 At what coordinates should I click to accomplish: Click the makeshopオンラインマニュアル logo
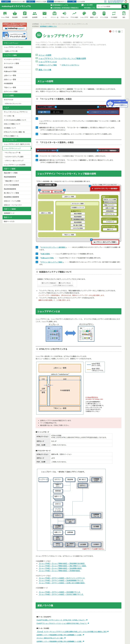point(16,6)
